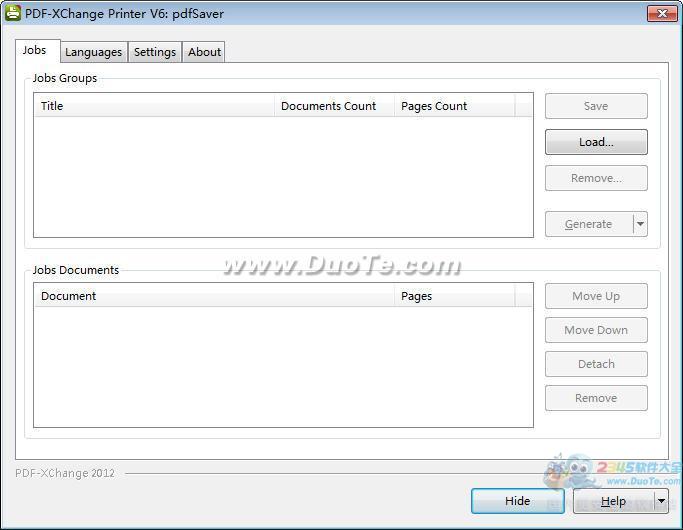Switch to the Jobs tab
Screen dimensions: 683x530
coord(37,51)
